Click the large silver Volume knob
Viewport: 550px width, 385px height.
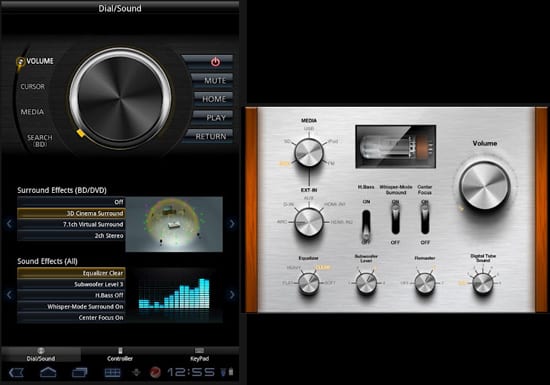pyautogui.click(x=485, y=185)
